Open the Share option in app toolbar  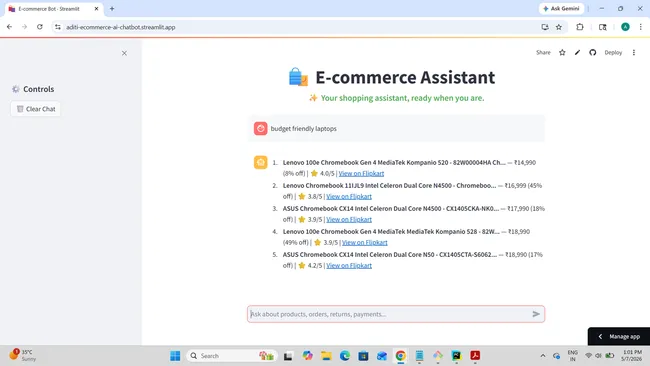543,53
